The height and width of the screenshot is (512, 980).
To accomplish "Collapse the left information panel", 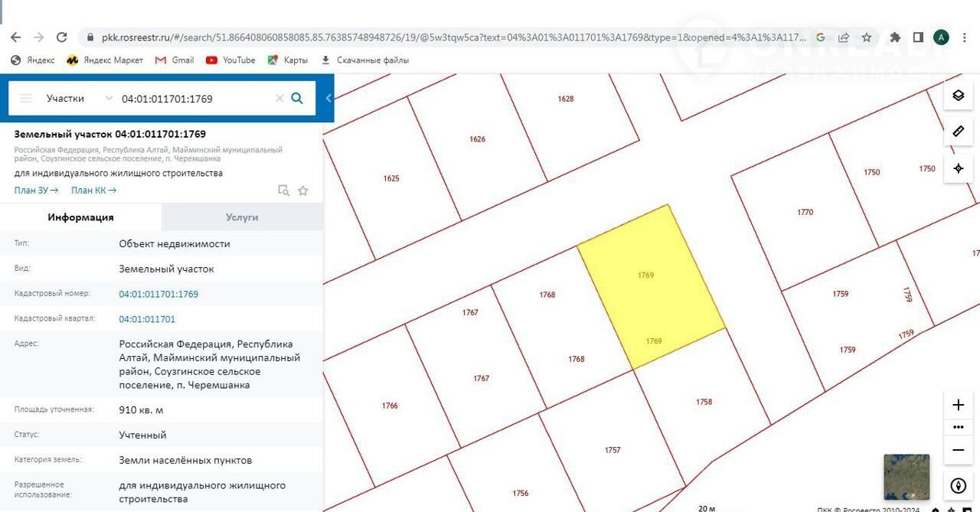I will coord(328,98).
